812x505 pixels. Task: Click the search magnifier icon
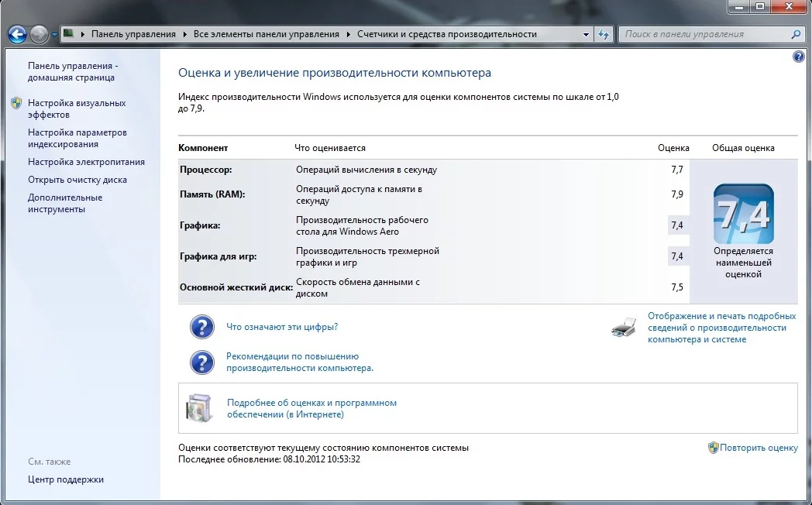(x=796, y=34)
